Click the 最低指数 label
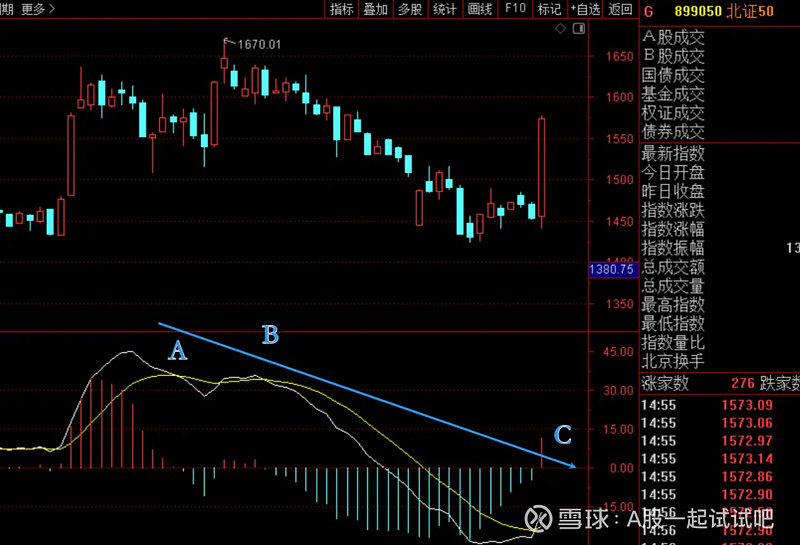800x545 pixels. [673, 324]
